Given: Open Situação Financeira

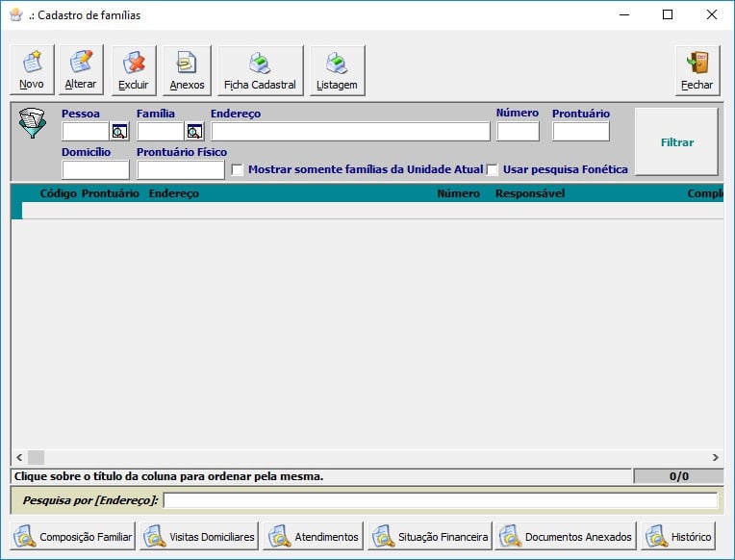Looking at the screenshot, I should click(430, 537).
